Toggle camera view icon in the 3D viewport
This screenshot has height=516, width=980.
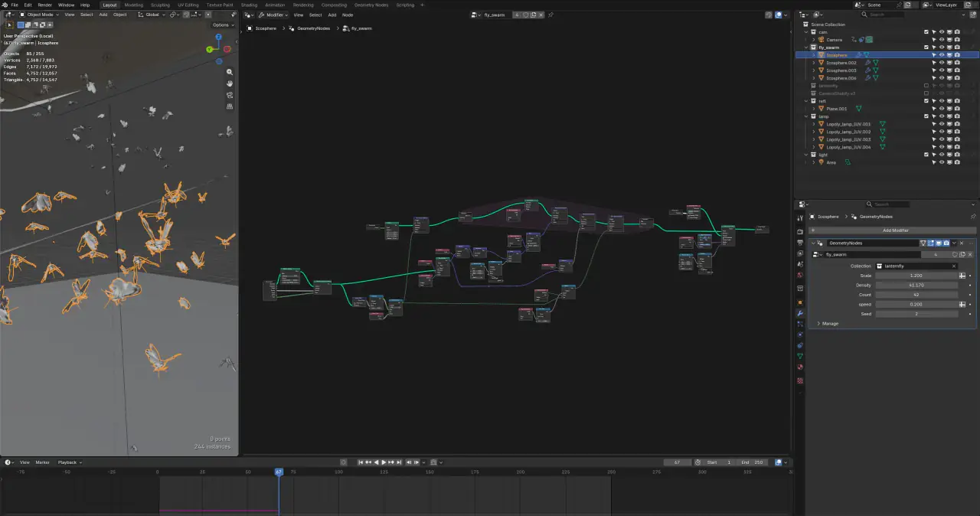coord(230,95)
